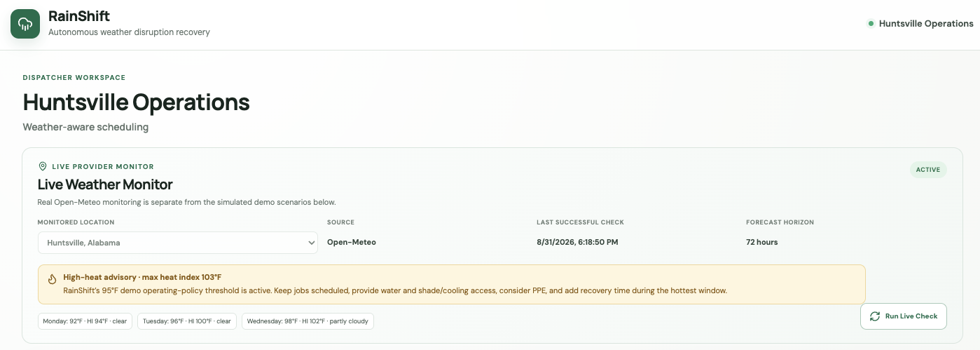This screenshot has height=350, width=980.
Task: Select the Tuesday 96°F forecast chip
Action: 187,321
